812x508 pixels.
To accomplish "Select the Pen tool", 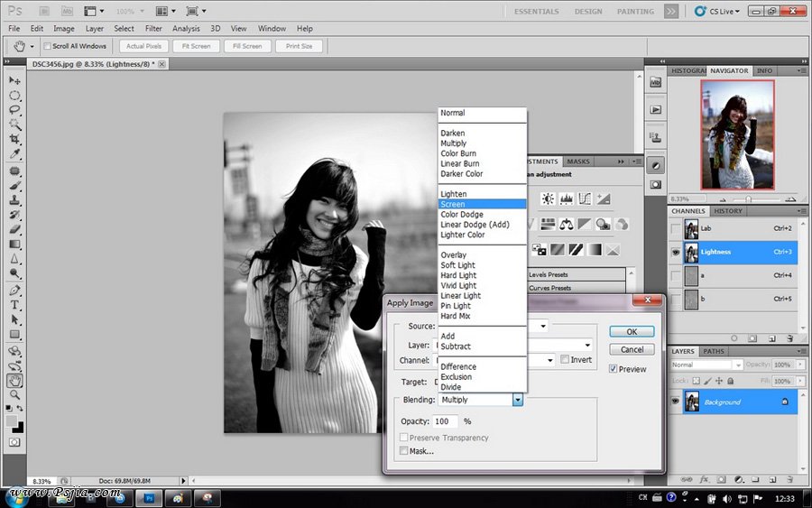I will 15,291.
